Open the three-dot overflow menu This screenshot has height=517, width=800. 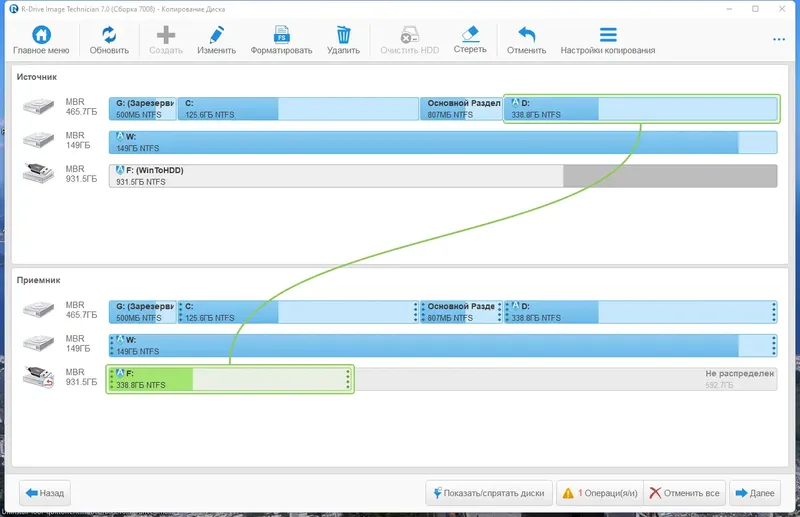[x=779, y=39]
